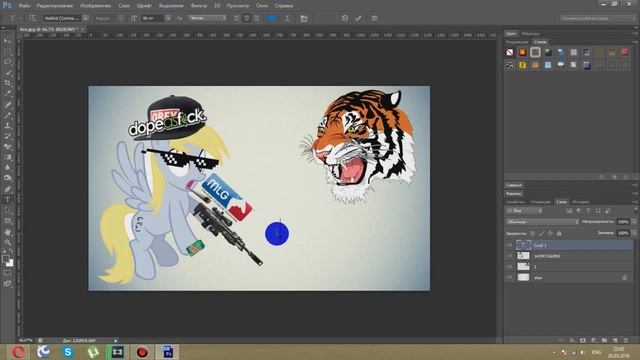The height and width of the screenshot is (360, 640).
Task: Open the font family dropdown
Action: pyautogui.click(x=85, y=18)
